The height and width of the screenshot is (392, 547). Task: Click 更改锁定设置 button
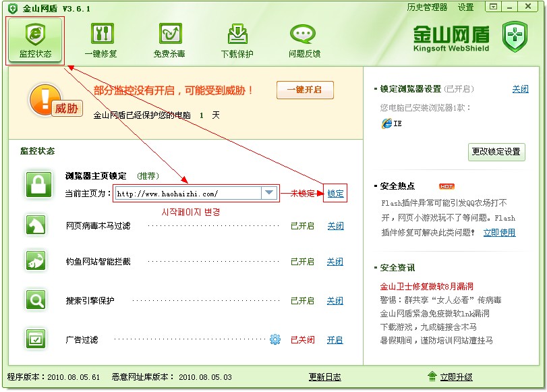[x=496, y=152]
